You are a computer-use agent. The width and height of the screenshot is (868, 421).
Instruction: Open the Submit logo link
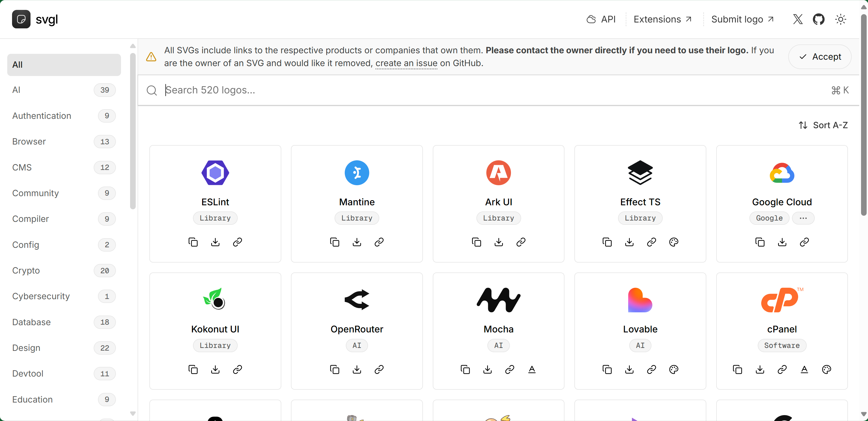742,19
